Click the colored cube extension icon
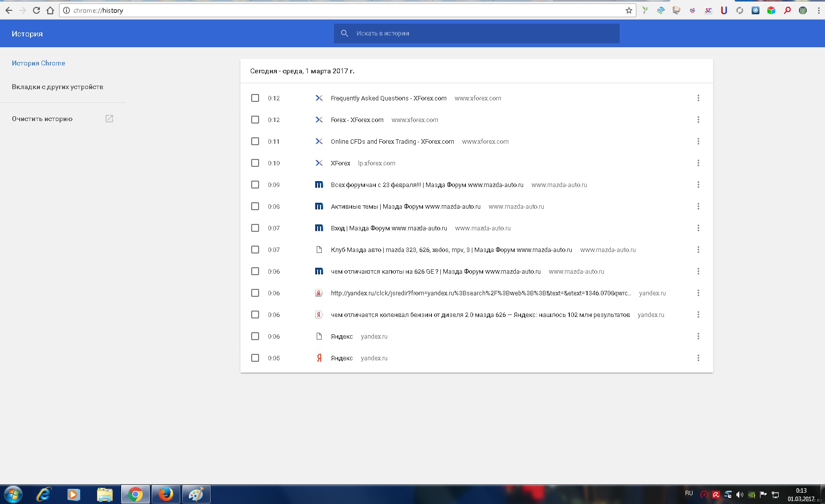Viewport: 825px width, 504px height. pos(771,10)
